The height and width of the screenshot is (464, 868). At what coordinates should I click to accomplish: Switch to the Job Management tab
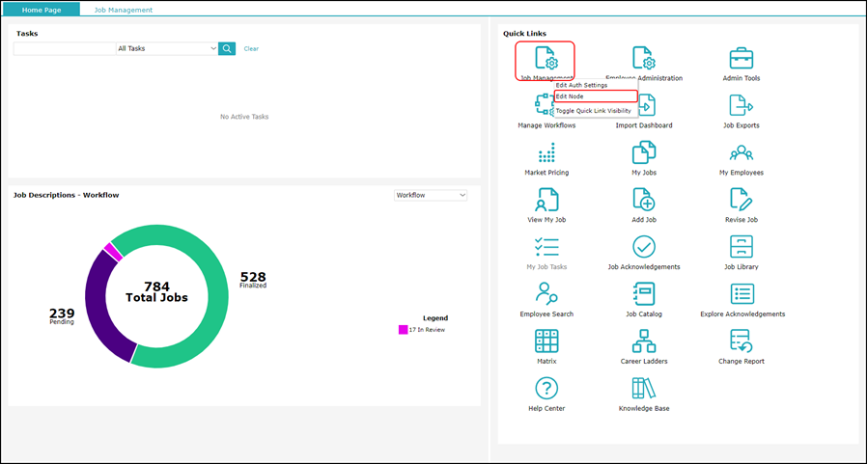[x=123, y=10]
